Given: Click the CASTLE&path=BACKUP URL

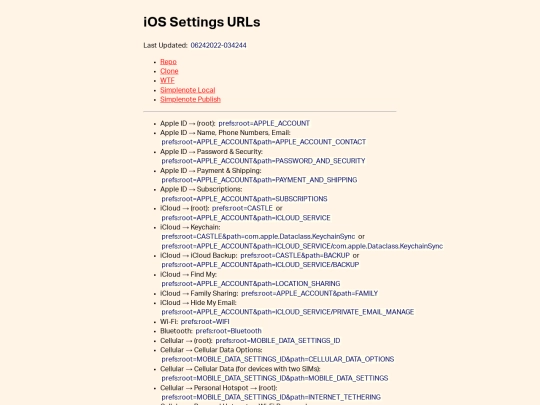Looking at the screenshot, I should pyautogui.click(x=295, y=255).
